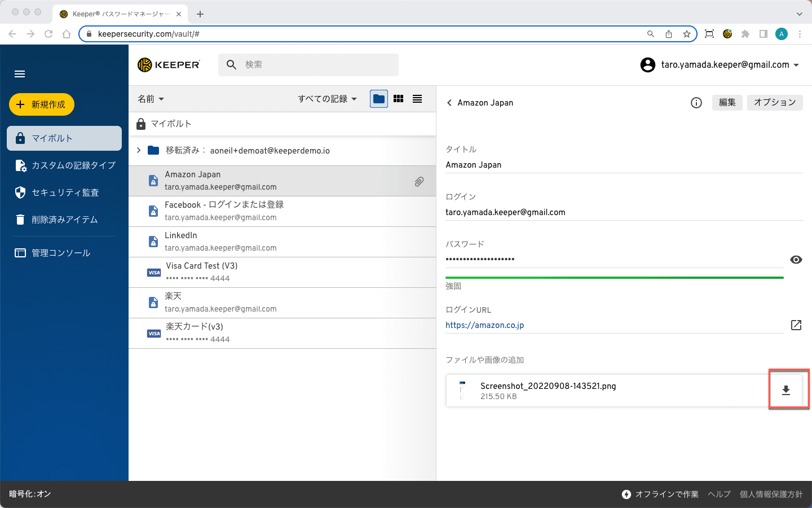The image size is (812, 508).
Task: Bookmark this page with the star icon
Action: [x=686, y=34]
